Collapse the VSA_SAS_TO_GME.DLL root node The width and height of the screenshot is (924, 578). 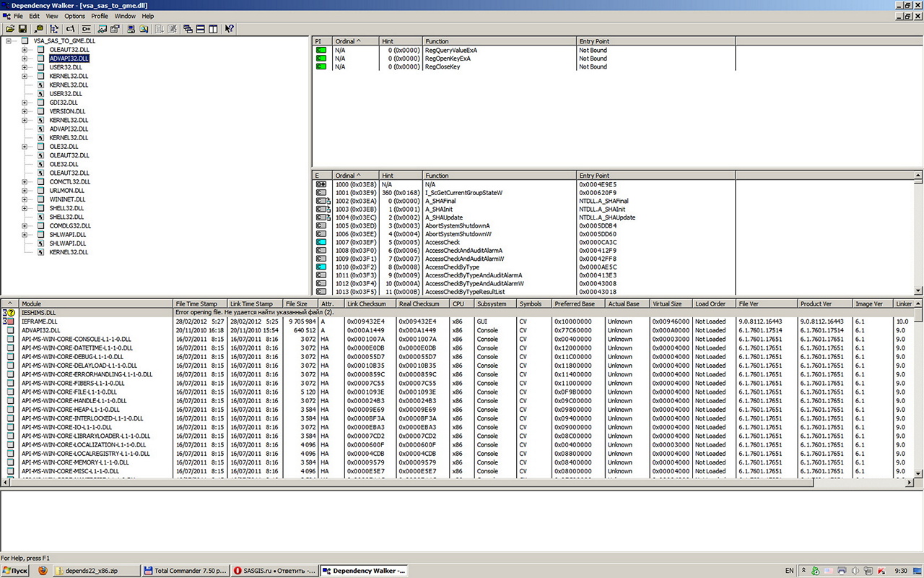pyautogui.click(x=9, y=41)
